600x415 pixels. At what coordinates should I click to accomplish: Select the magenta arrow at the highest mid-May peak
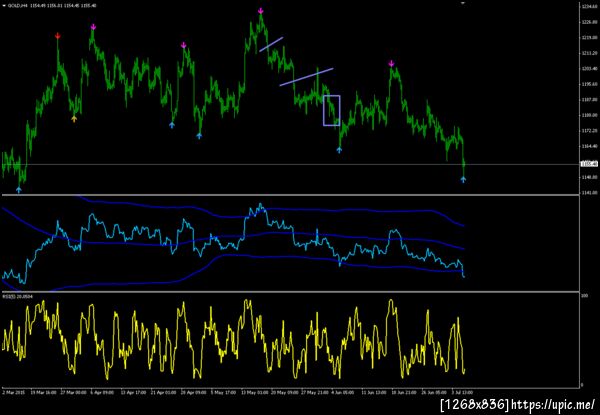(261, 11)
